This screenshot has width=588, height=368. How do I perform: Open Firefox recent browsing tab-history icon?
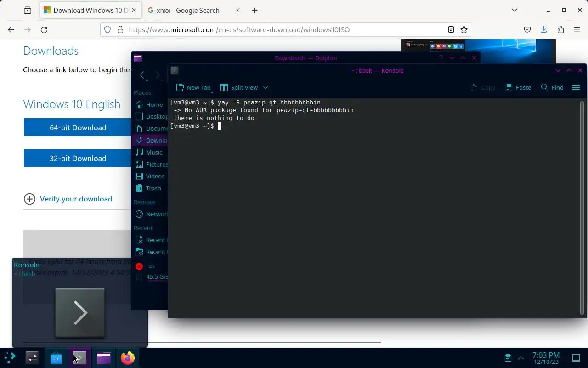[28, 10]
